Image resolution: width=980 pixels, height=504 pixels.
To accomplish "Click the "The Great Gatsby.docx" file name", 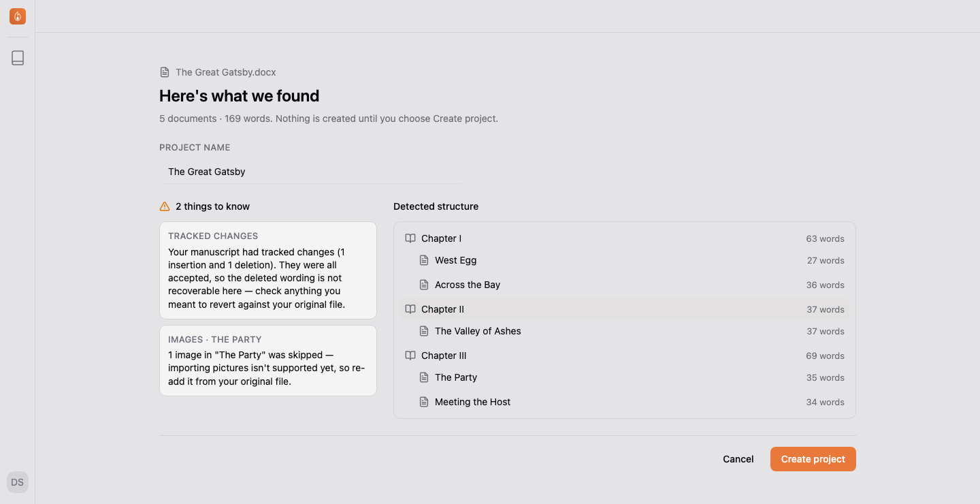I will tap(226, 72).
